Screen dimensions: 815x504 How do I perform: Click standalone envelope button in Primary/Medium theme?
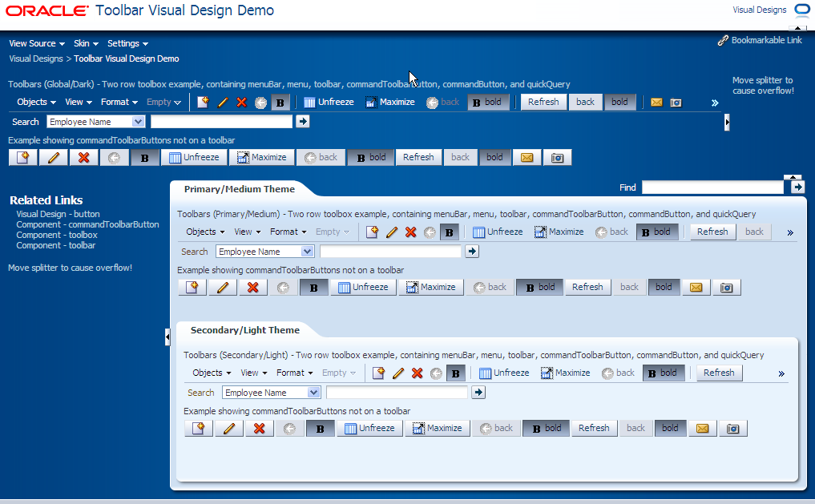(696, 288)
